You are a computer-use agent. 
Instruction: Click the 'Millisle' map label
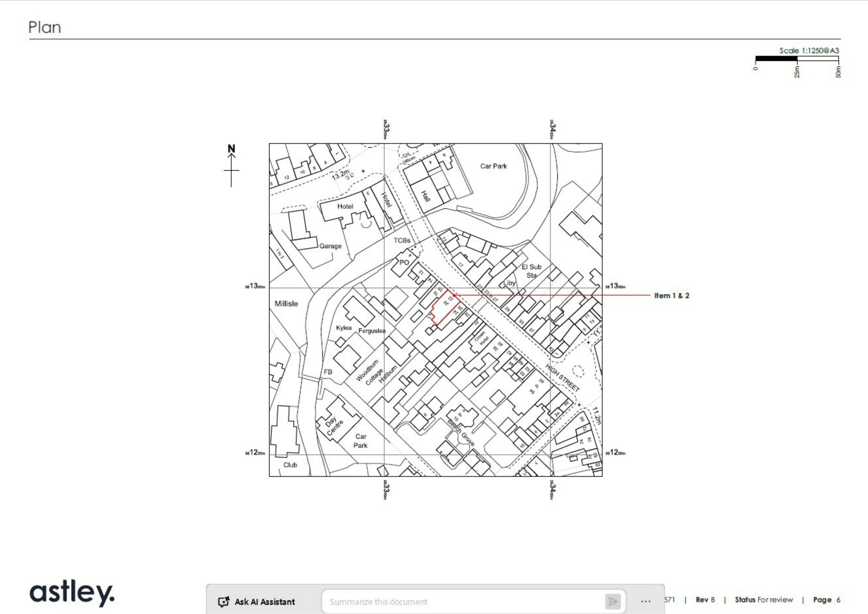coord(286,304)
